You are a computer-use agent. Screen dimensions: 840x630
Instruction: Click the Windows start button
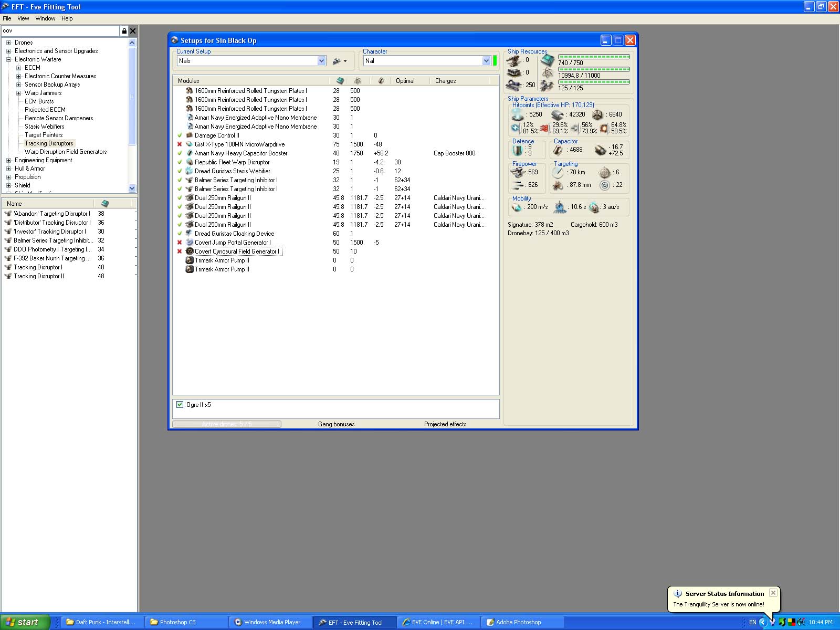coord(25,622)
